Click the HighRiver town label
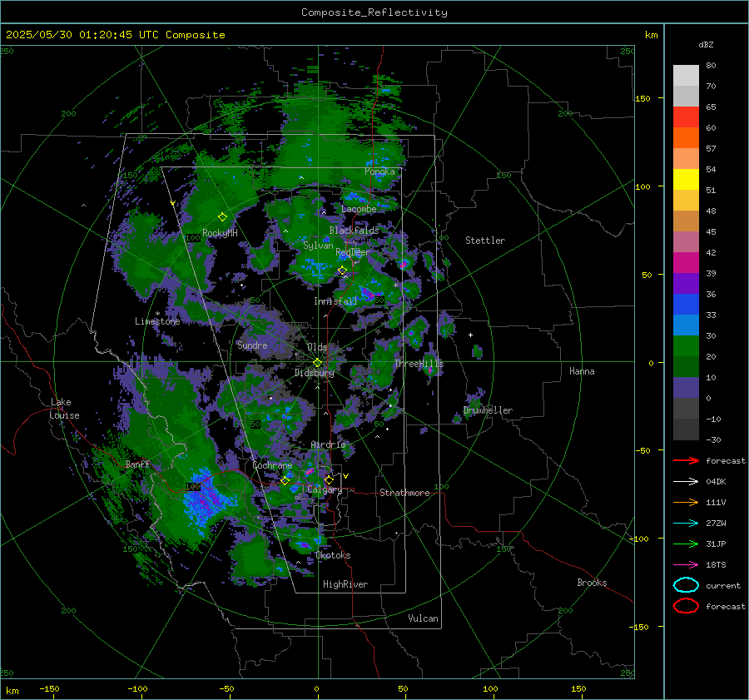749x700 pixels. coord(345,584)
